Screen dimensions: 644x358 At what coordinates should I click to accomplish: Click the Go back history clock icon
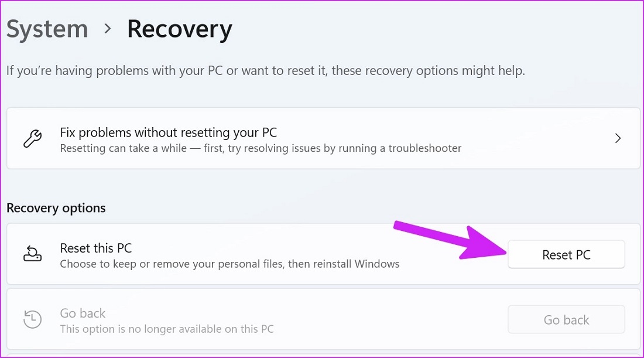[x=32, y=319]
